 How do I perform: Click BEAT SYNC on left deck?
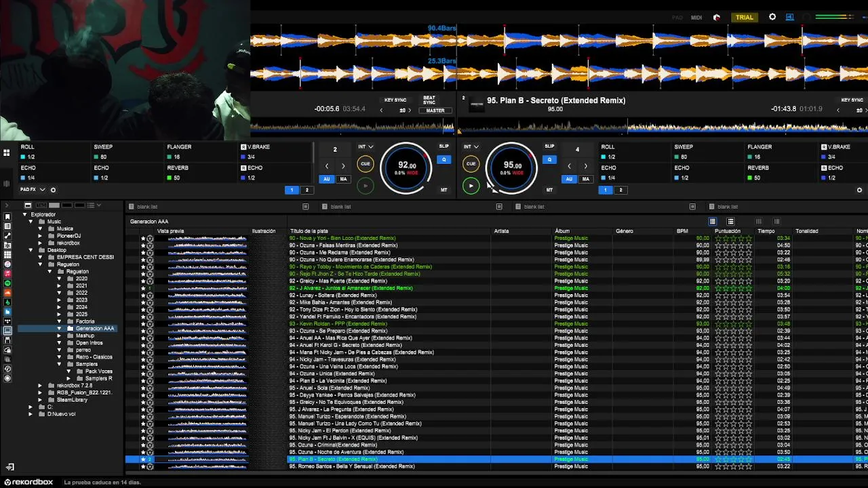(x=429, y=100)
